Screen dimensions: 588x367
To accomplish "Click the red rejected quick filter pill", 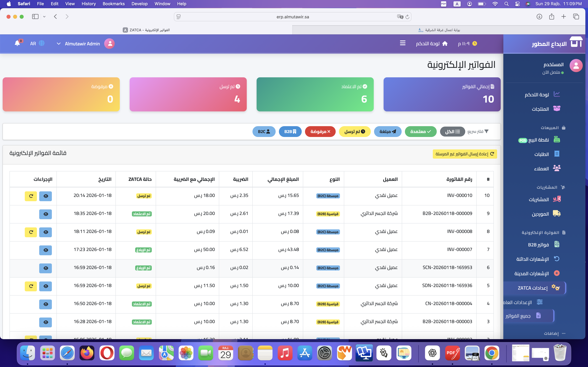I will [x=320, y=132].
